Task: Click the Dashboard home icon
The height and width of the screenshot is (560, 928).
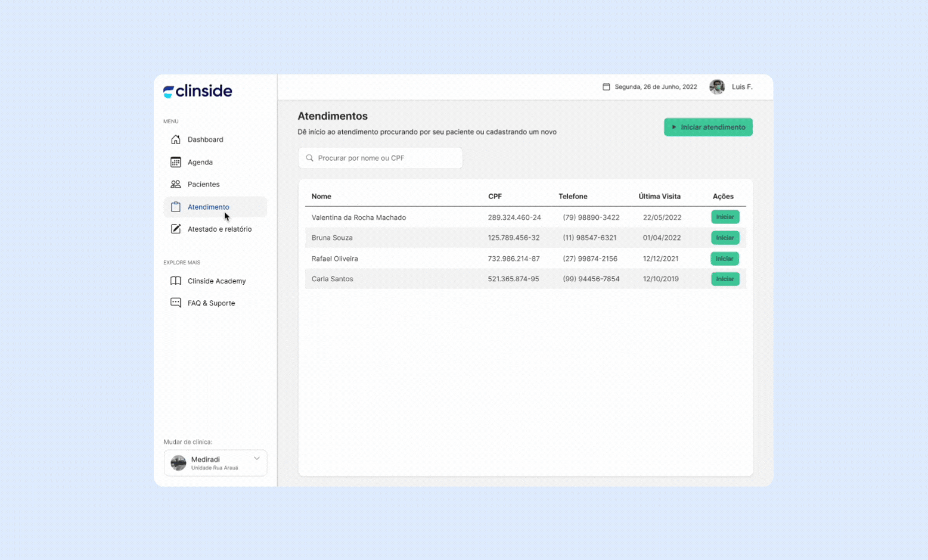Action: pos(175,139)
